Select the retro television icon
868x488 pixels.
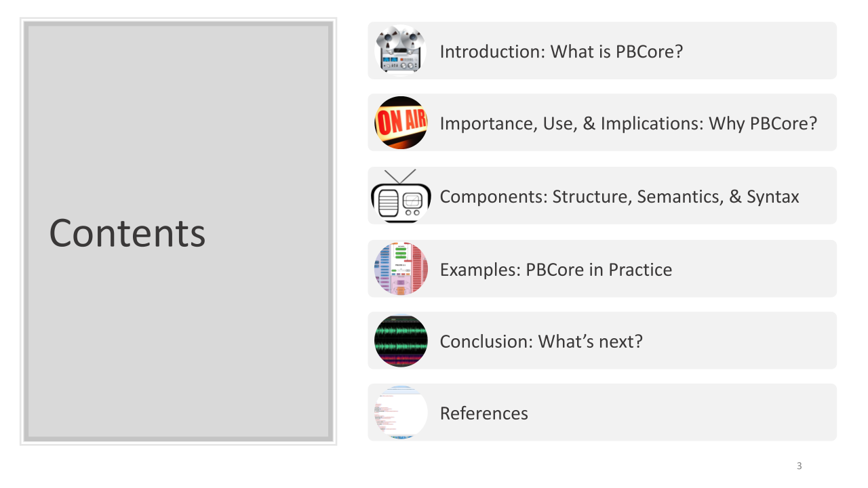tap(401, 196)
